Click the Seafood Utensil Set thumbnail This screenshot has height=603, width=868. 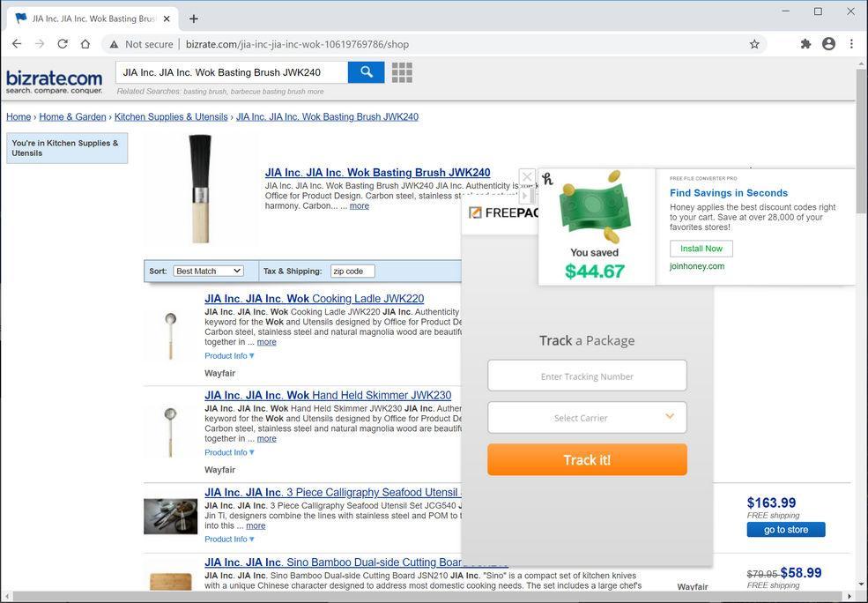pyautogui.click(x=170, y=516)
